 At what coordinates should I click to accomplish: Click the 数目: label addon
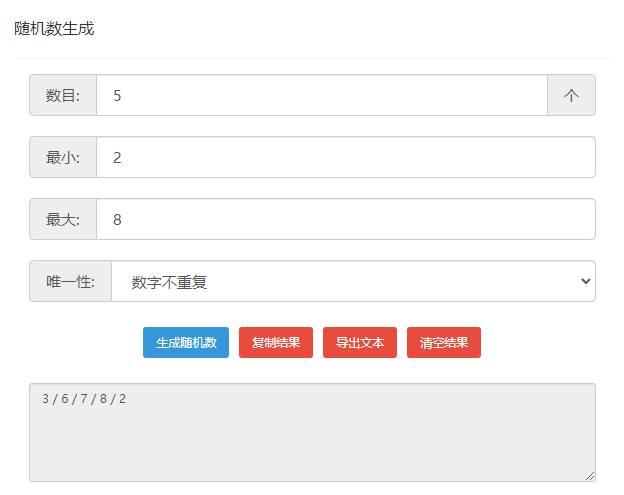(63, 95)
